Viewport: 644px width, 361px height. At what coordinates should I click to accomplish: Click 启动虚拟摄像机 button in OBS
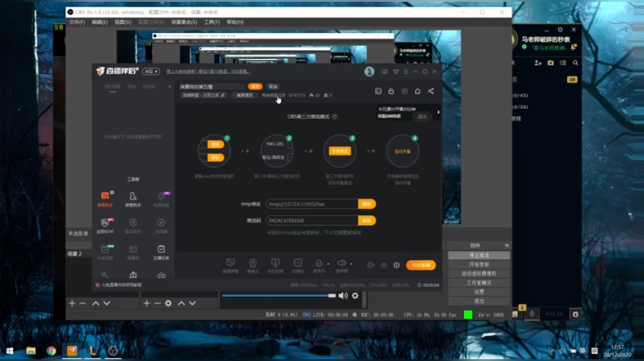click(479, 273)
